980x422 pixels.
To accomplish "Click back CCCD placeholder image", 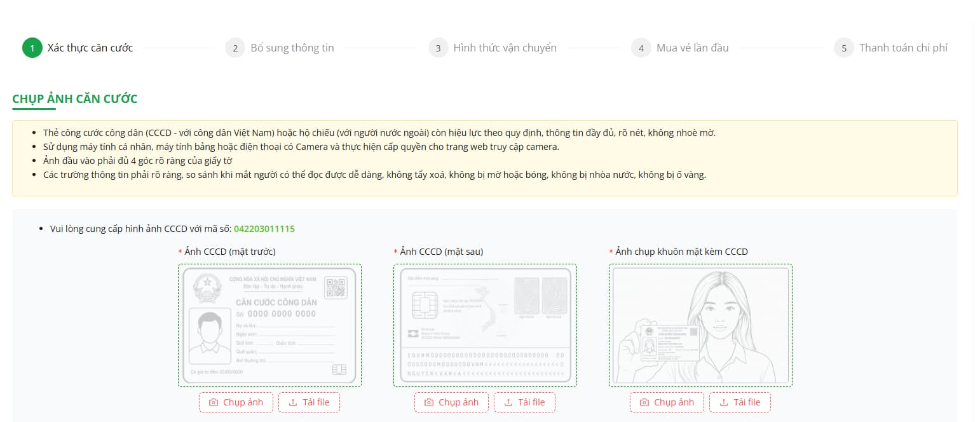I will coord(485,325).
